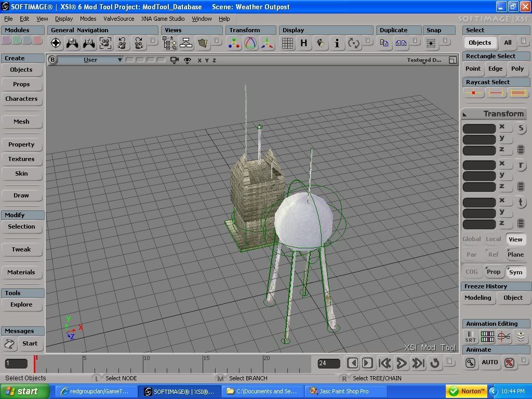Toggle the Prop proportional modeling button
The width and height of the screenshot is (532, 399).
pos(494,272)
